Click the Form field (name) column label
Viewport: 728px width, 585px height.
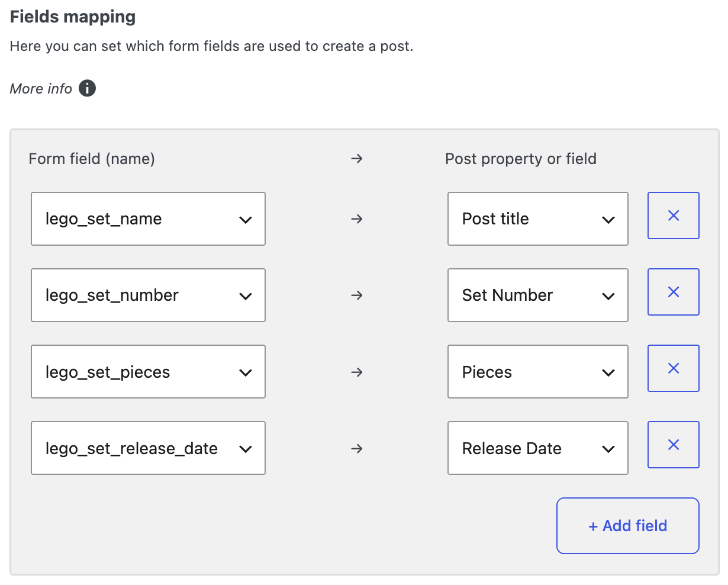click(x=92, y=159)
